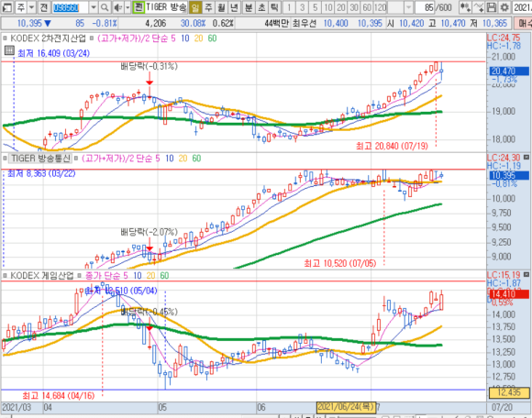
Task: Click the 매수 buy button
Action: coord(523,24)
